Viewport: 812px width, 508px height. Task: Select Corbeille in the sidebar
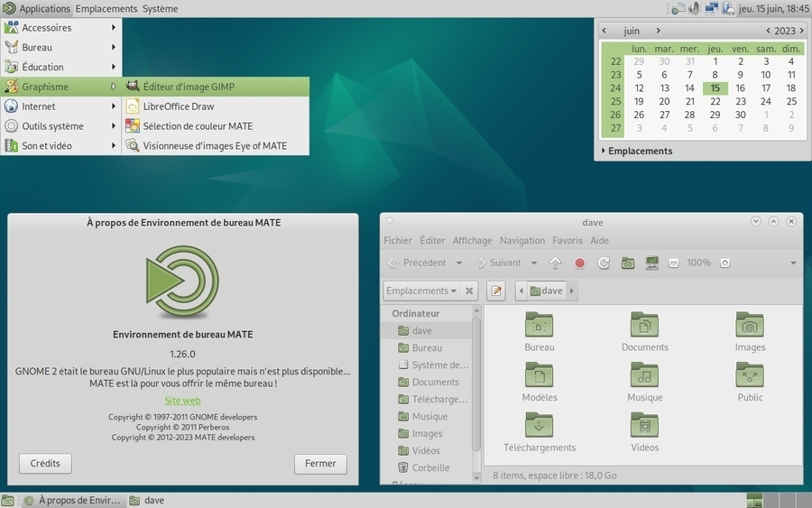tap(426, 467)
